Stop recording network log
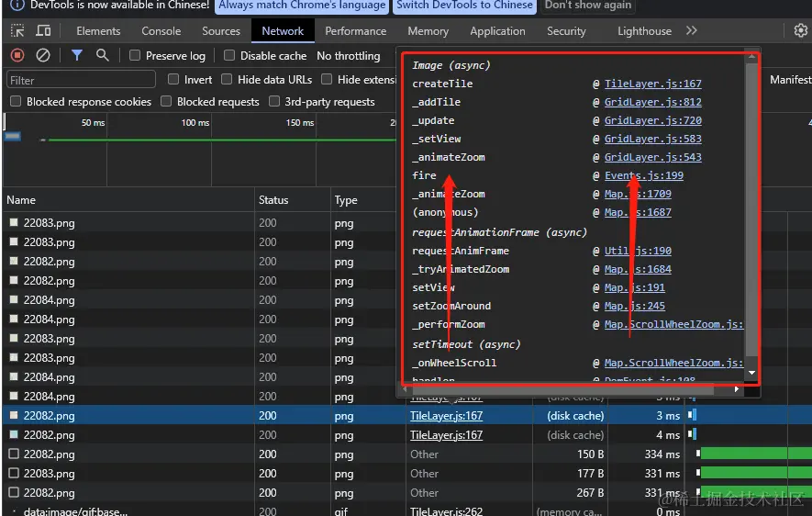This screenshot has height=516, width=812. [17, 55]
